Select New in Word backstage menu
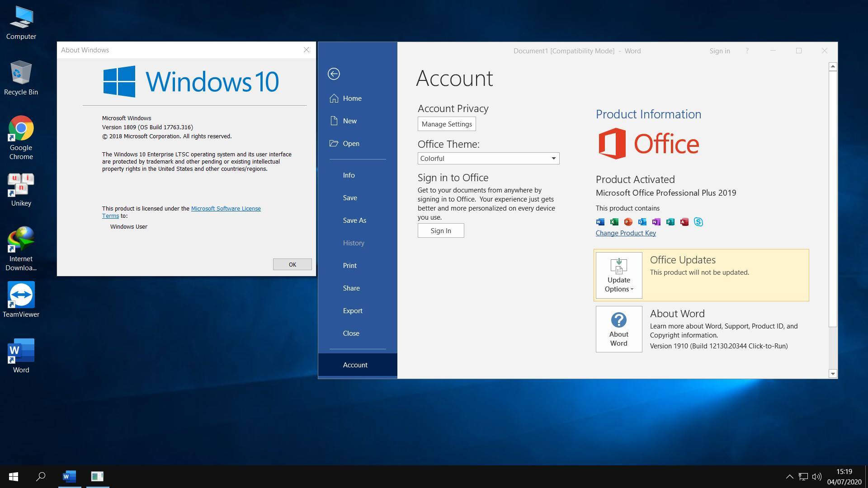The width and height of the screenshot is (868, 488). tap(357, 121)
